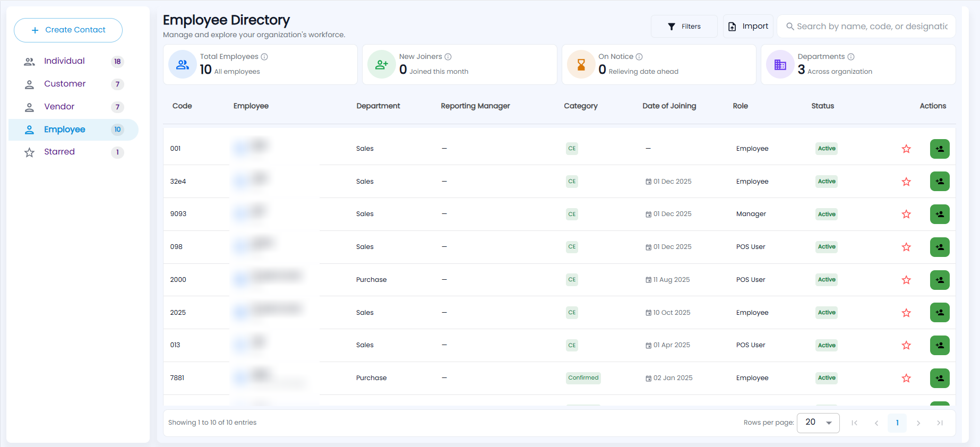Image resolution: width=980 pixels, height=447 pixels.
Task: Click the Total Employees people icon
Action: pos(183,65)
